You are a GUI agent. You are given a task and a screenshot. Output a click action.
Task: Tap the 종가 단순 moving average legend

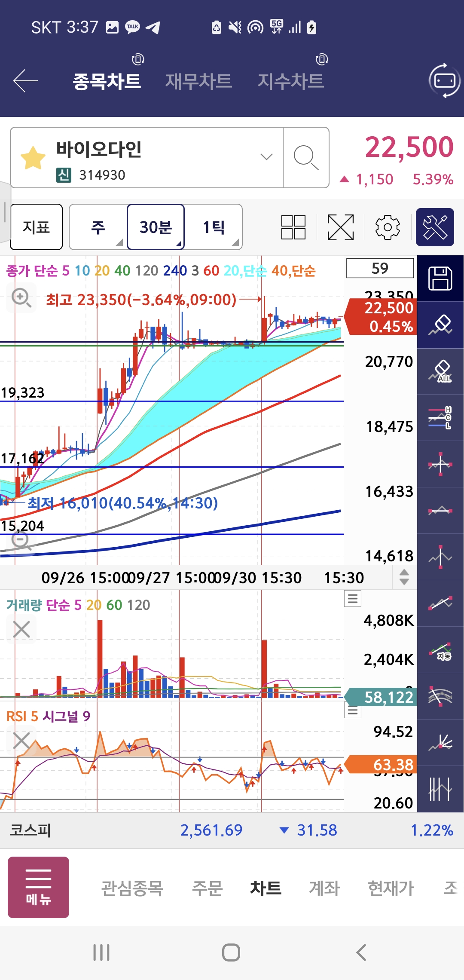point(161,271)
